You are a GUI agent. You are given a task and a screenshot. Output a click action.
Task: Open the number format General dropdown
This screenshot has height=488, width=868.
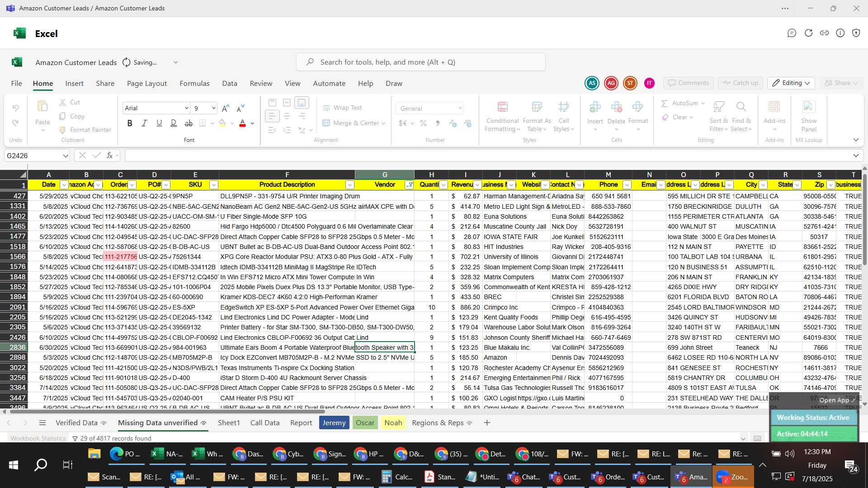460,108
